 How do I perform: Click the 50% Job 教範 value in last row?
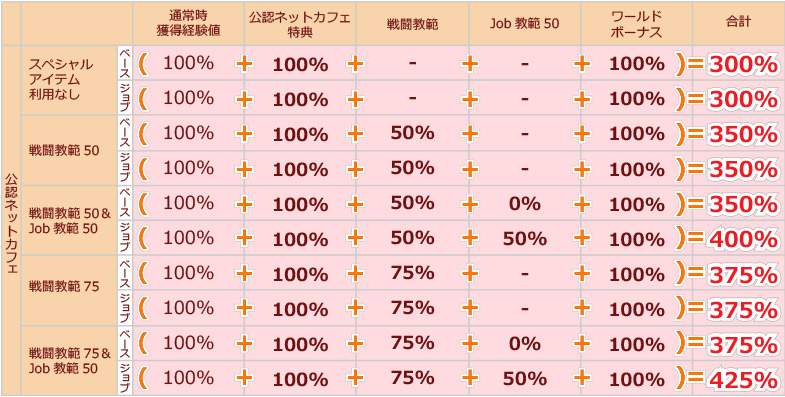click(x=524, y=379)
